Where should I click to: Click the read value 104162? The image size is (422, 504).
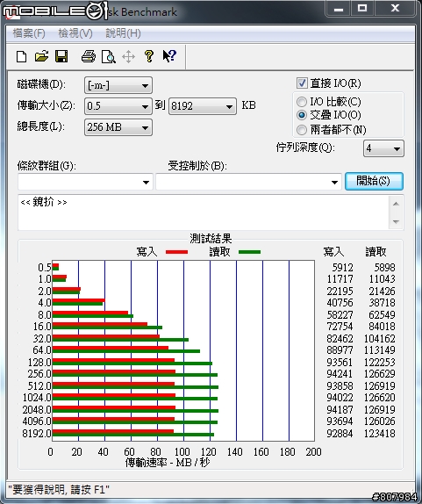click(379, 338)
